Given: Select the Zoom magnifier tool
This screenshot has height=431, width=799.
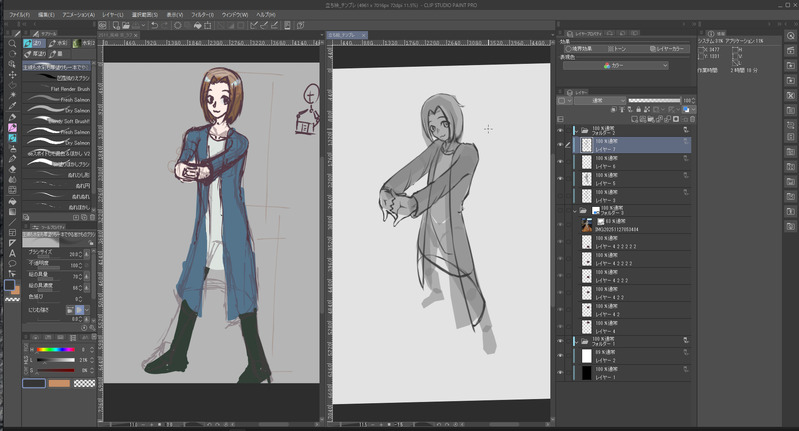Looking at the screenshot, I should (x=12, y=44).
